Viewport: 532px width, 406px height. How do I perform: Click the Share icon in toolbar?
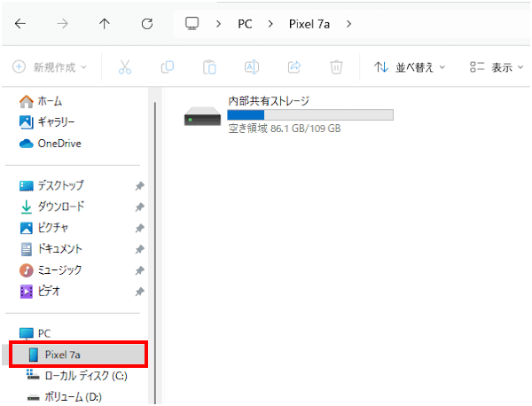[x=294, y=67]
